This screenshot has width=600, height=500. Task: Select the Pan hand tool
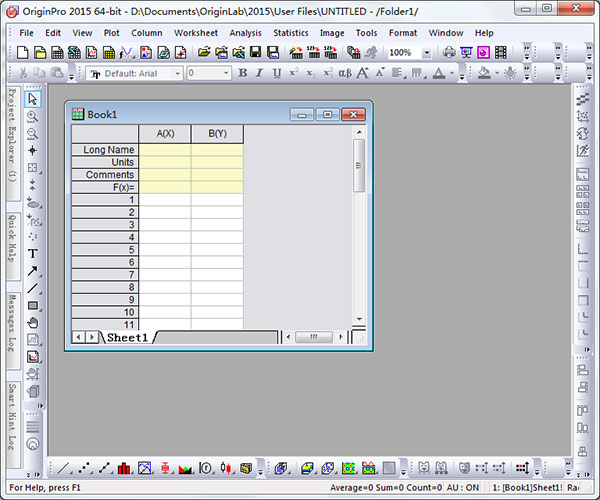tap(33, 323)
